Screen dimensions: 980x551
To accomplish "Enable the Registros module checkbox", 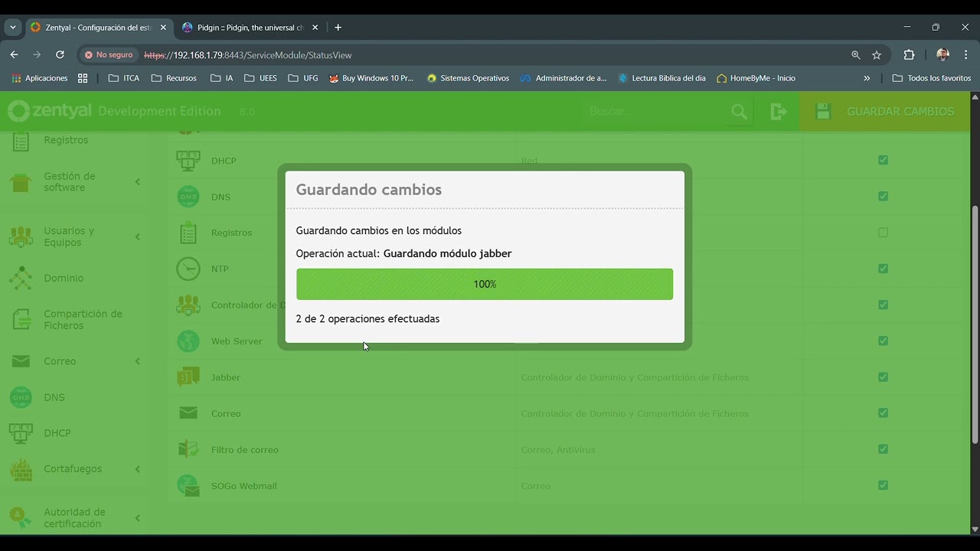I will 883,233.
